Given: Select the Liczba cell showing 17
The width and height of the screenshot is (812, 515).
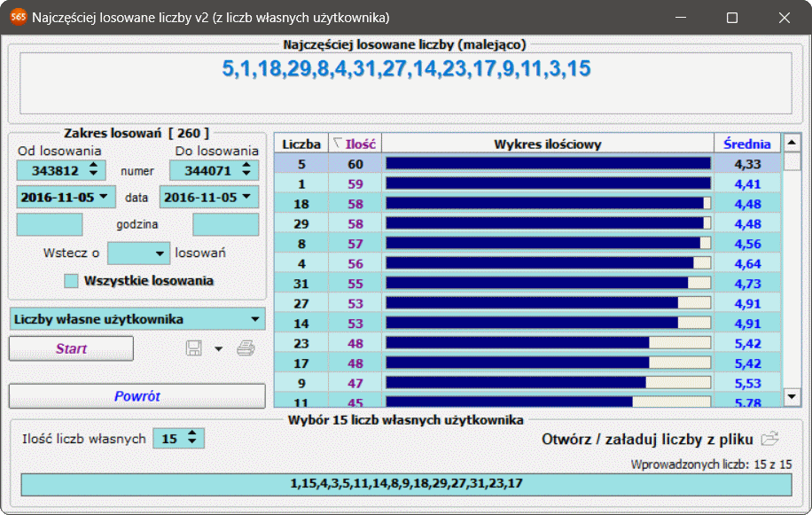Looking at the screenshot, I should (301, 363).
